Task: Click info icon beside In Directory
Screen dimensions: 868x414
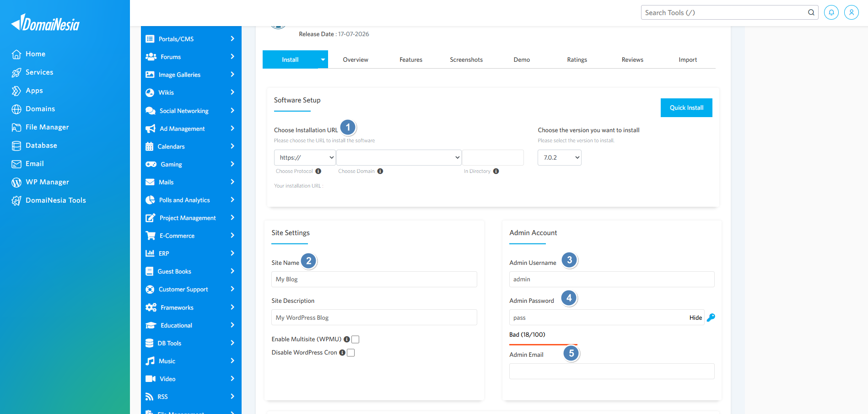Action: coord(496,171)
